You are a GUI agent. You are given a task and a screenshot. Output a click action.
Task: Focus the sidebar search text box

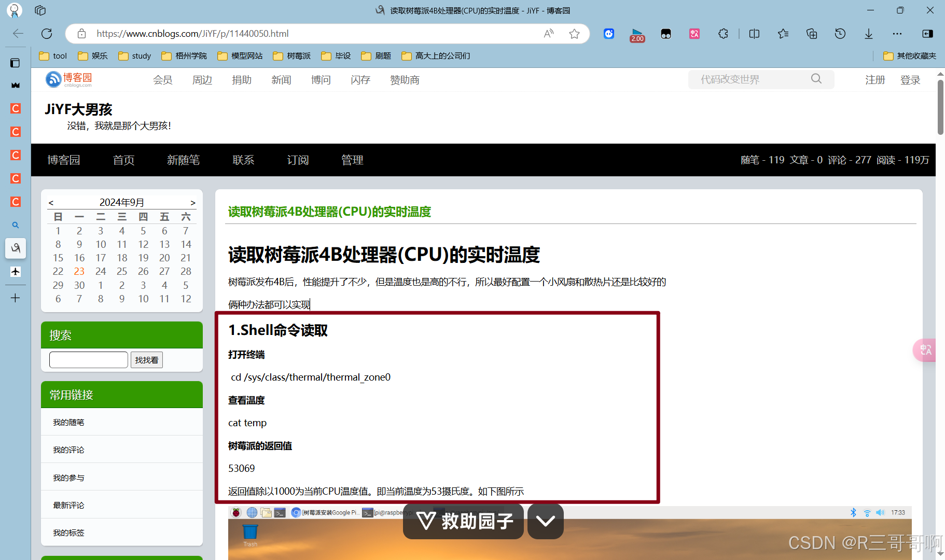tap(89, 360)
